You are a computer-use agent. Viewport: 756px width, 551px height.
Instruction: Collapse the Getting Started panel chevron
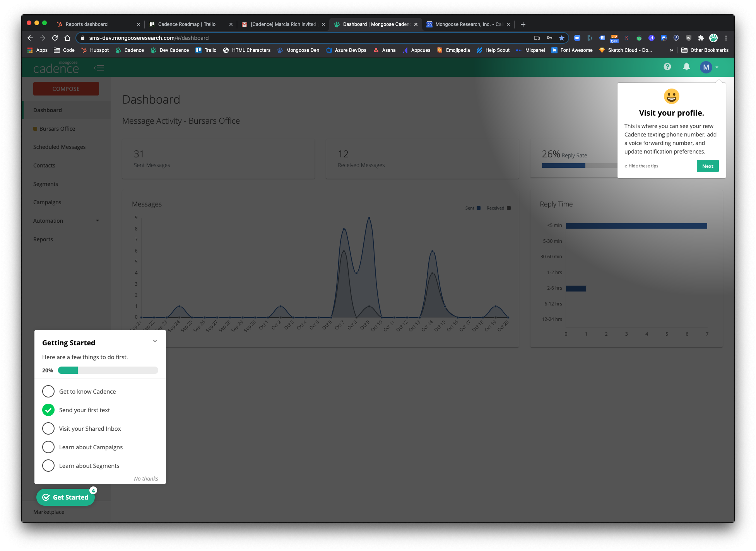[155, 341]
